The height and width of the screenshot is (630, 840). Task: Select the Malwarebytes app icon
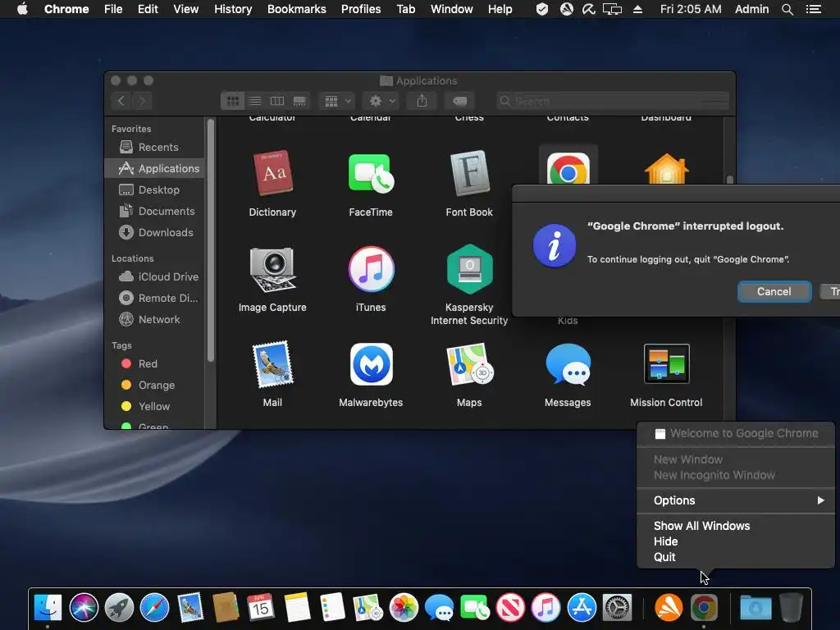point(371,364)
